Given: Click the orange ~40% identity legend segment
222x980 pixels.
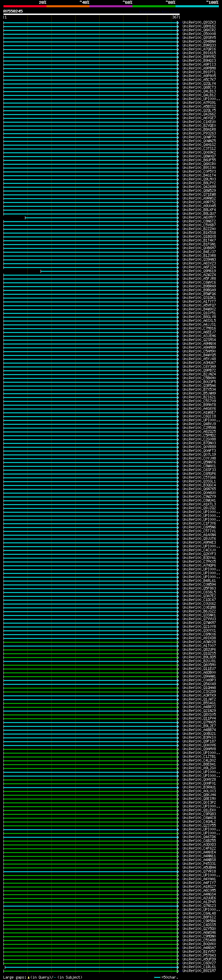Looking at the screenshot, I should pyautogui.click(x=68, y=6).
